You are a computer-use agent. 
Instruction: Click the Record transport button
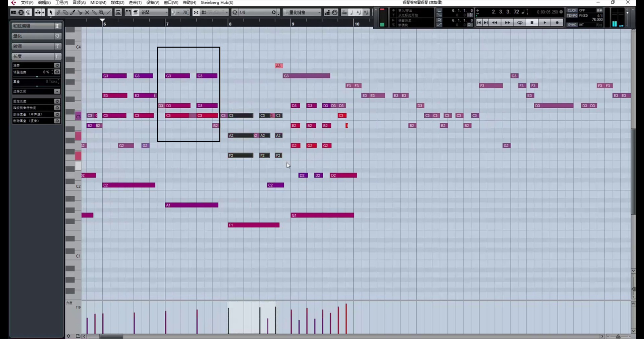[x=557, y=23]
